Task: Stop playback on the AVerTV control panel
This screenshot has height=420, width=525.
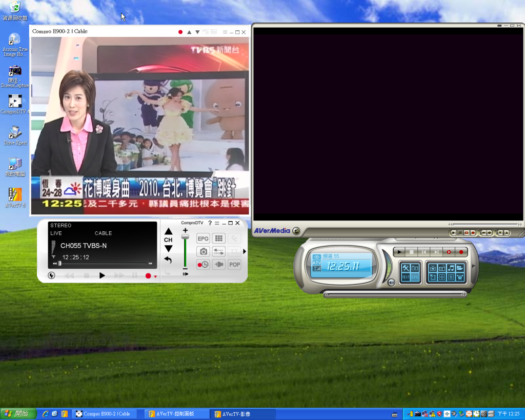Action: coord(412,252)
